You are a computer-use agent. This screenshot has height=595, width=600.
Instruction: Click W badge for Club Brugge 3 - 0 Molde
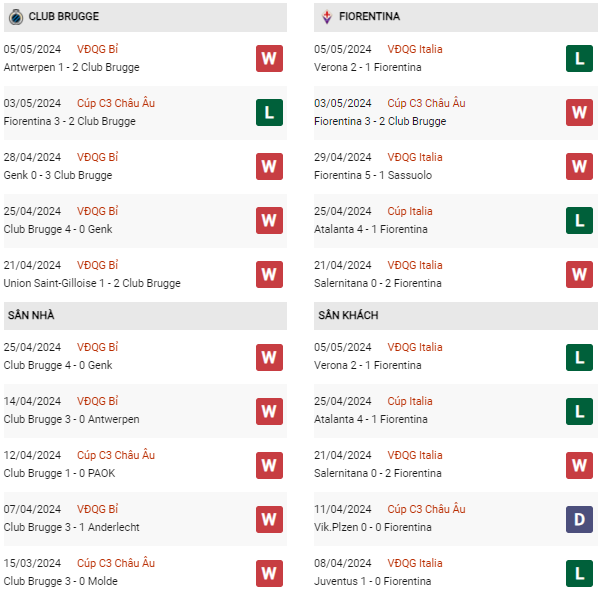[269, 573]
